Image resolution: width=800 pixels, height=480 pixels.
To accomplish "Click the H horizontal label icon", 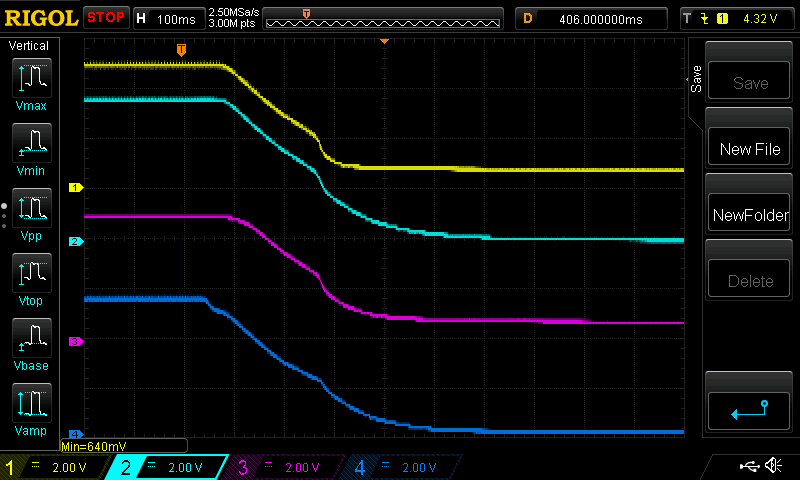I will [x=141, y=18].
